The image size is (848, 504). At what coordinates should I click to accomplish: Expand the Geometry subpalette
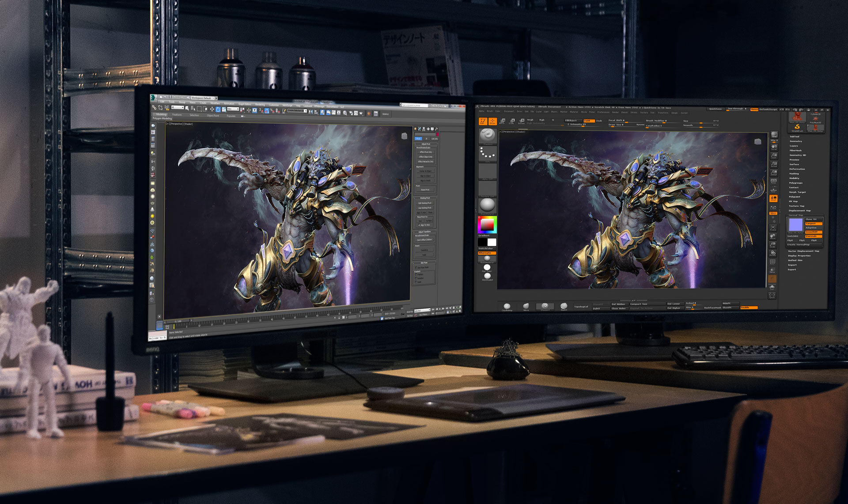(795, 141)
